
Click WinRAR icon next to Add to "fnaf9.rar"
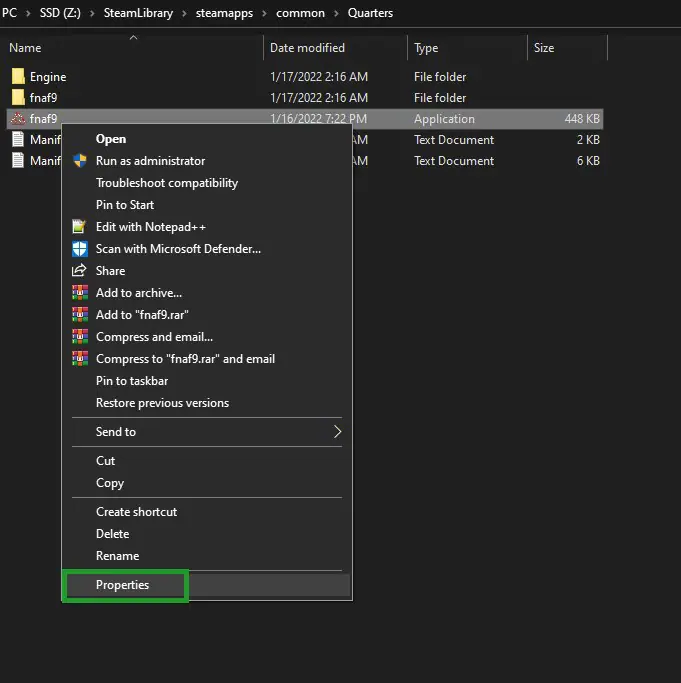[x=80, y=314]
